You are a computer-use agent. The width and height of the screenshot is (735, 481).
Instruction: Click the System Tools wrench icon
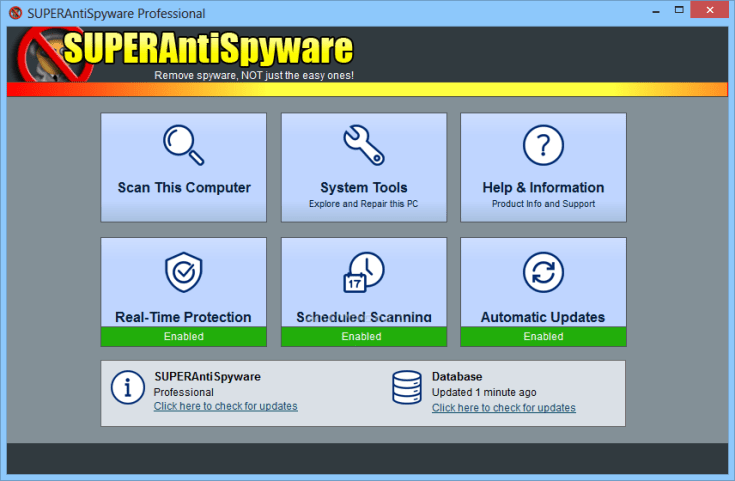tap(364, 145)
